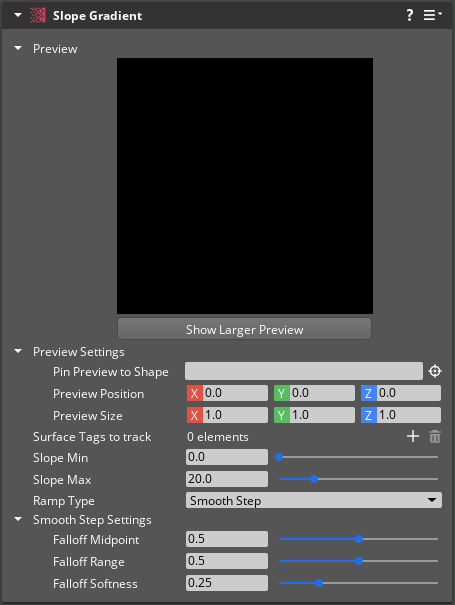This screenshot has height=605, width=455.
Task: Click the Slope Gradient component icon
Action: pos(38,15)
